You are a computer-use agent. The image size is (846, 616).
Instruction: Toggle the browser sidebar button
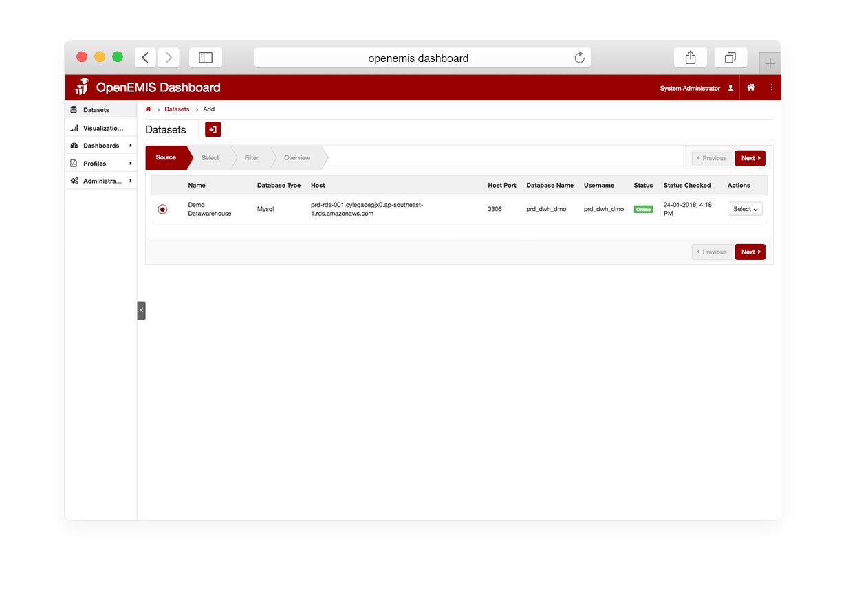tap(206, 58)
